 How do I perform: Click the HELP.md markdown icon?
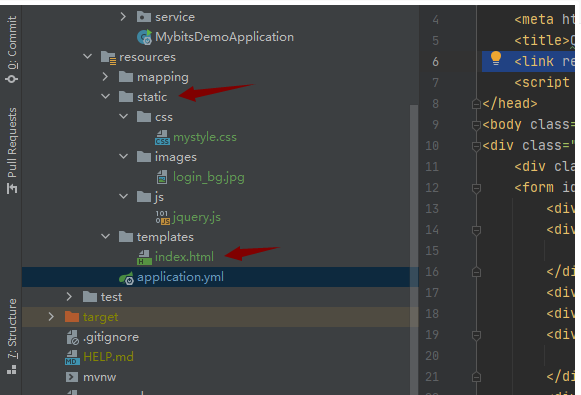click(x=72, y=358)
